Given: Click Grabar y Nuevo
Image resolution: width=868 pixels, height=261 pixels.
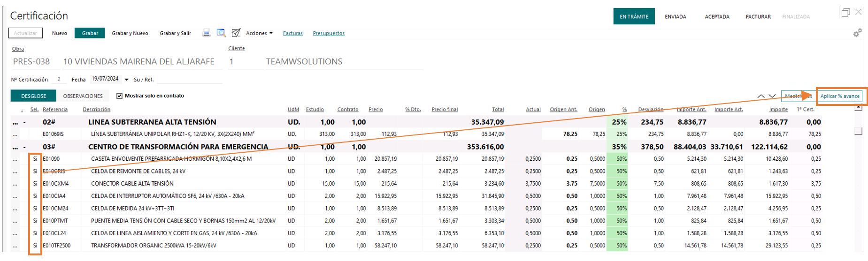Looking at the screenshot, I should click(130, 33).
